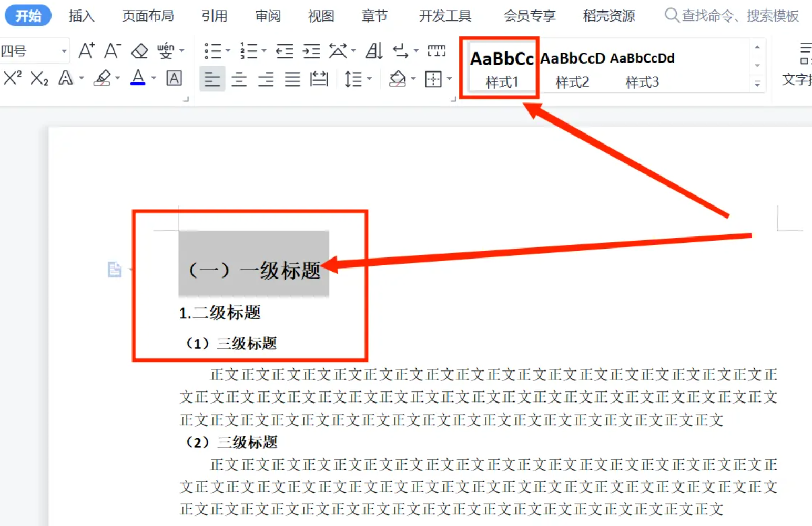Viewport: 812px width, 526px height.
Task: Open the 视图 tab
Action: pos(321,16)
